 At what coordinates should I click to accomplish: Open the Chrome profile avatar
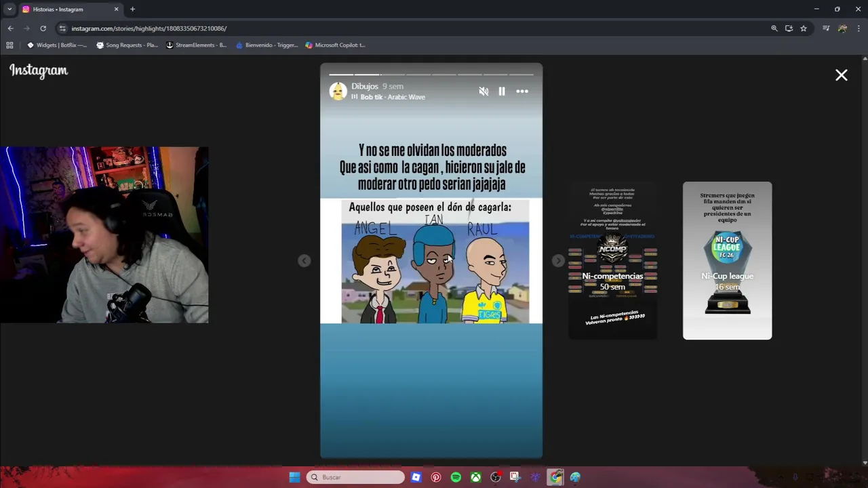coord(842,28)
